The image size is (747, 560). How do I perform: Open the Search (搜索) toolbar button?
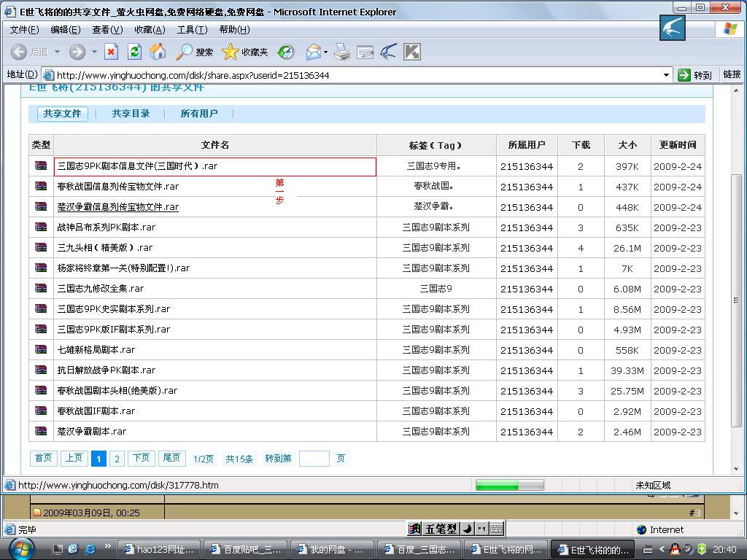click(195, 52)
